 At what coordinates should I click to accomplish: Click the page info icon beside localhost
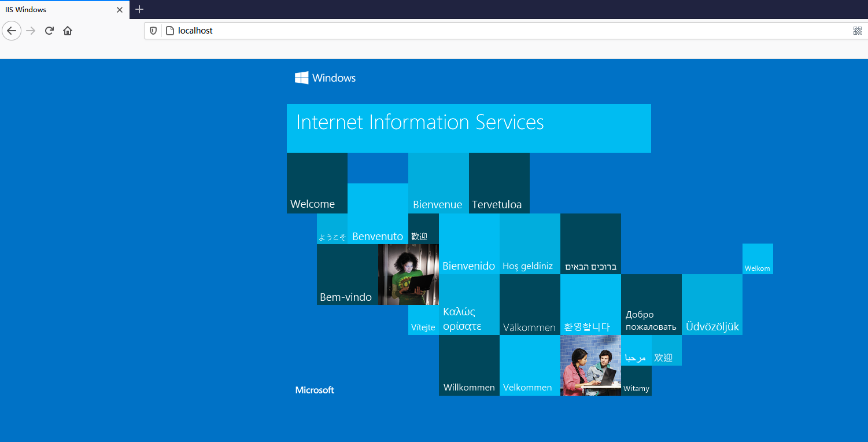(170, 31)
